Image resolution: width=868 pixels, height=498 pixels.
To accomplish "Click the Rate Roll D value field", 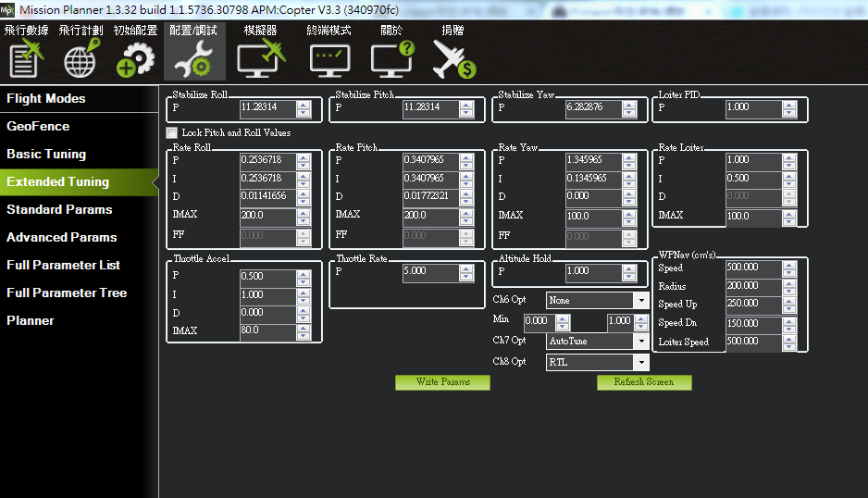I will point(268,196).
